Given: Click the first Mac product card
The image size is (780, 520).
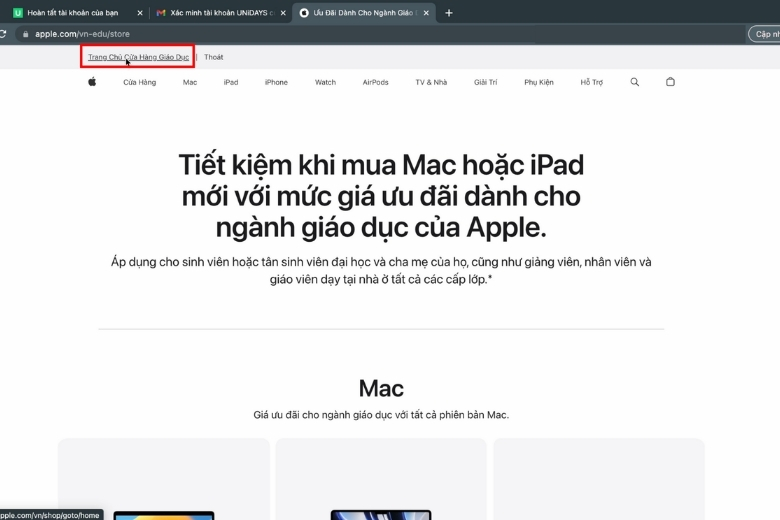Looking at the screenshot, I should pos(164,479).
